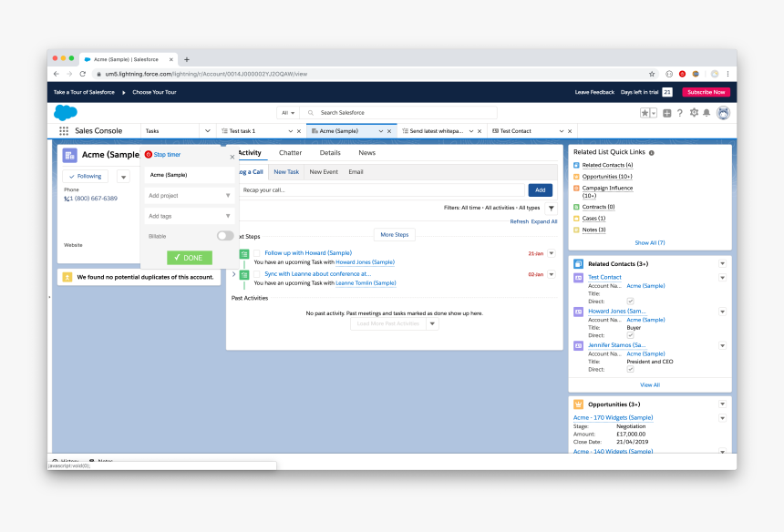Image resolution: width=784 pixels, height=532 pixels.
Task: Open the dropdown beside the Following button
Action: tap(123, 177)
